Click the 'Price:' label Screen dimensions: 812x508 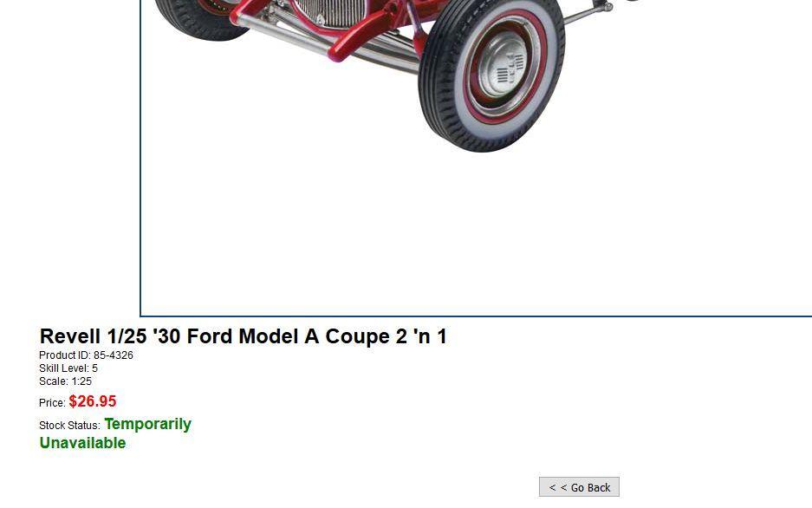[52, 403]
